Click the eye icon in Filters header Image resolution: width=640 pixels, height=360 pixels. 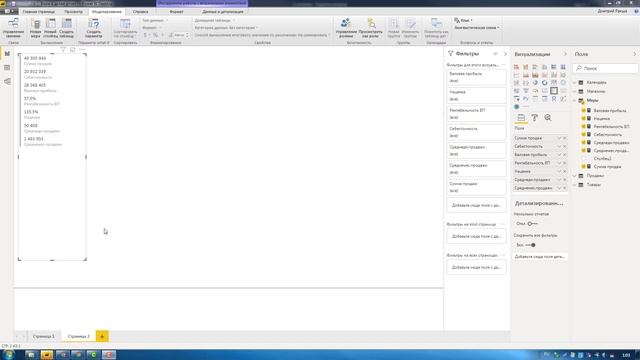pyautogui.click(x=495, y=54)
